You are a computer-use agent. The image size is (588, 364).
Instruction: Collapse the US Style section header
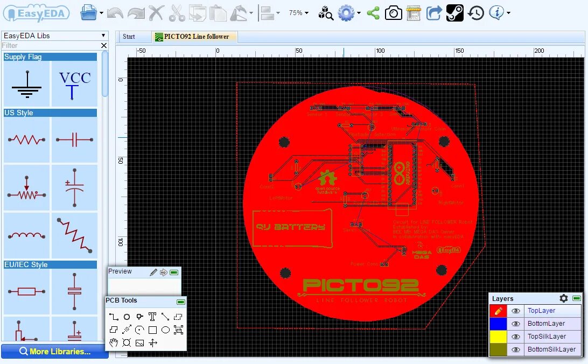[x=50, y=113]
